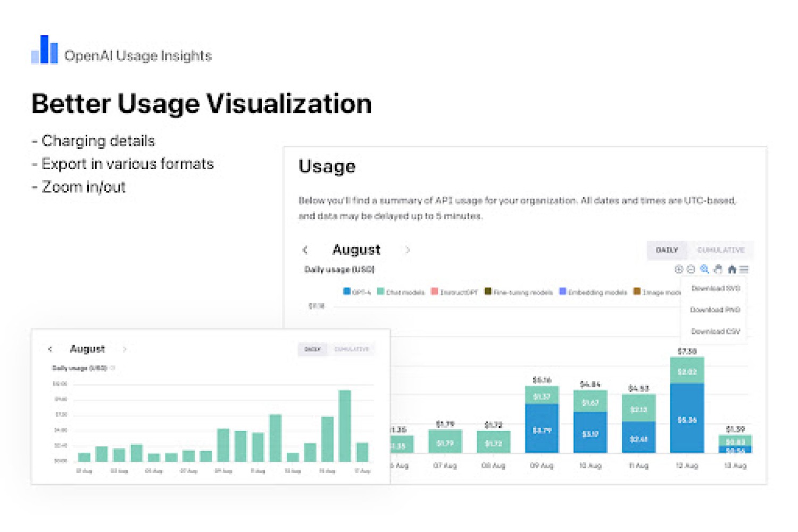Click the 08 Aug $1.72 green bar
The width and height of the screenshot is (798, 532).
coord(493,442)
